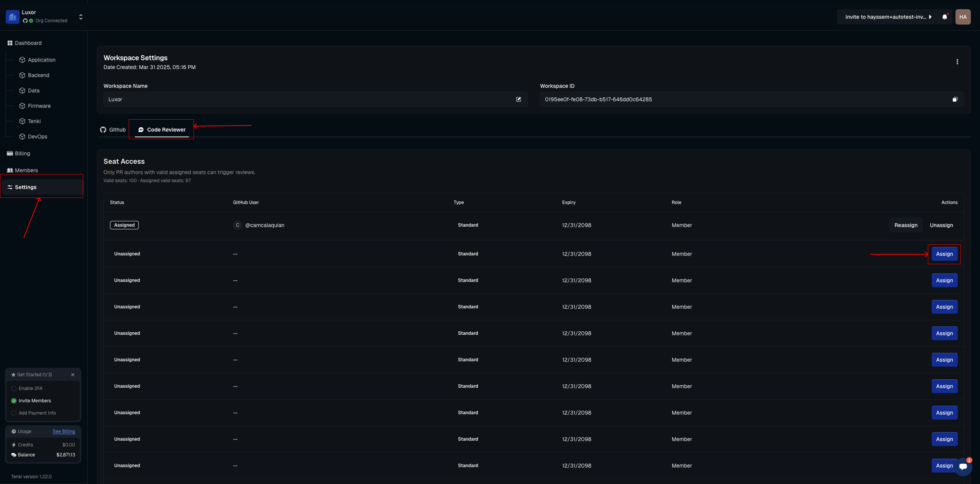Click the notification bell icon
The image size is (980, 484).
(944, 17)
